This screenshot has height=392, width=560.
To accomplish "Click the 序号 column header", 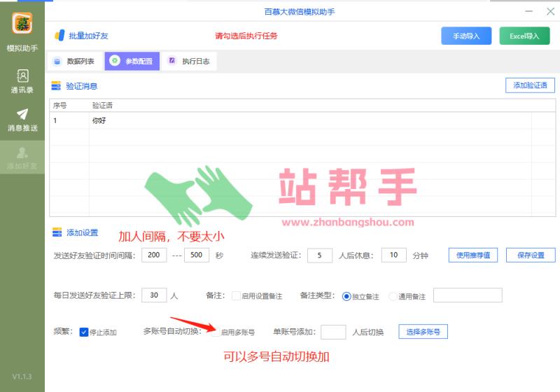I will click(60, 105).
